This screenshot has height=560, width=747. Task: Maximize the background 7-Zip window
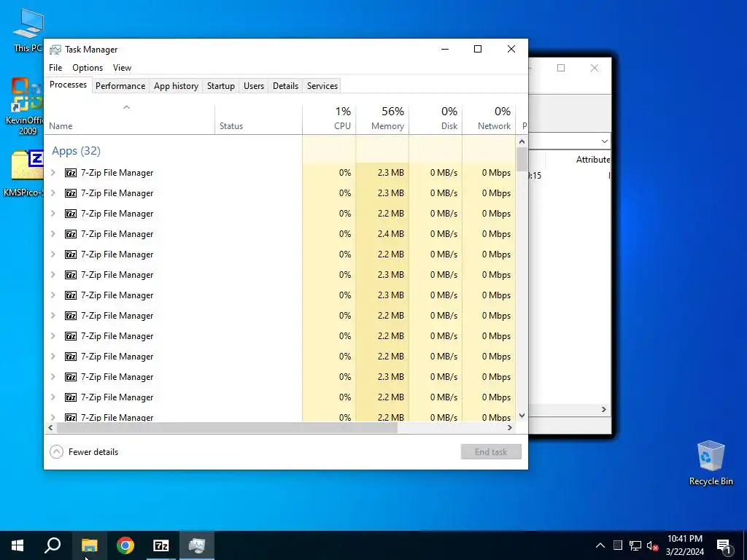(x=561, y=68)
